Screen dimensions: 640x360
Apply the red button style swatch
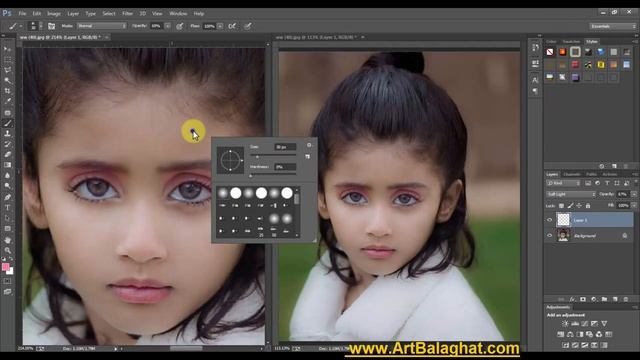[x=575, y=64]
